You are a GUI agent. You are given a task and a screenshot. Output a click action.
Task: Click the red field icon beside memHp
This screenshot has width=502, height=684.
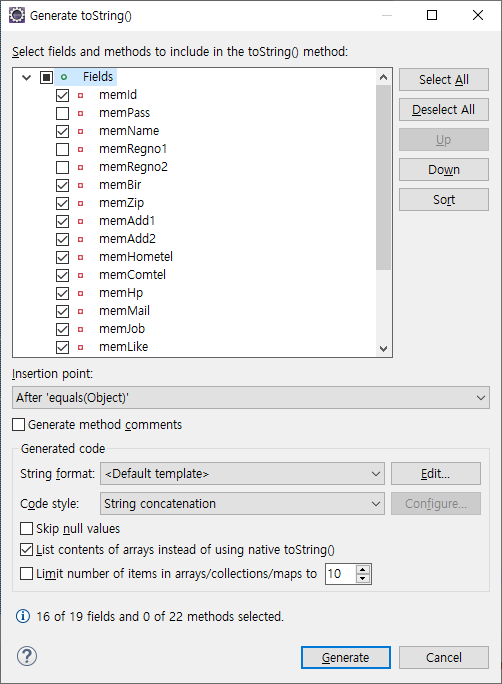(x=80, y=293)
